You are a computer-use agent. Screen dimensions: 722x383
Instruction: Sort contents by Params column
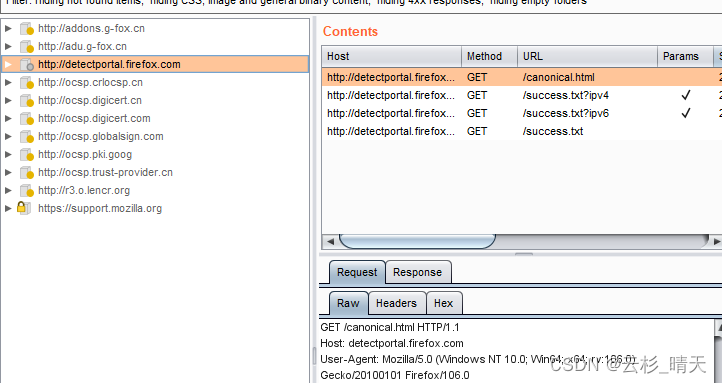(x=685, y=56)
